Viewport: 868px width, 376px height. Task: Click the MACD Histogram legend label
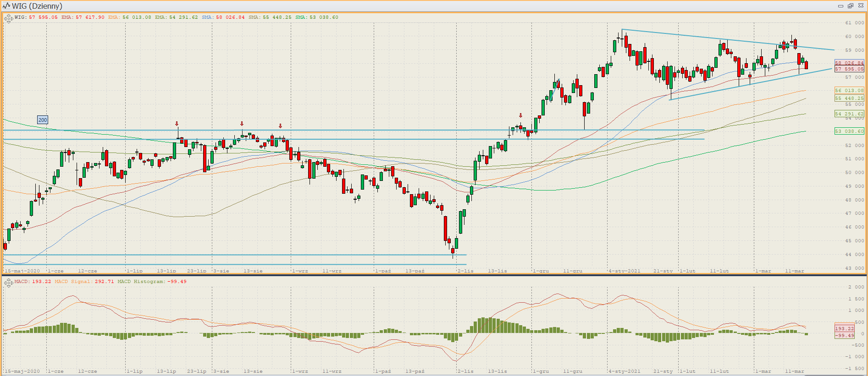[x=152, y=282]
